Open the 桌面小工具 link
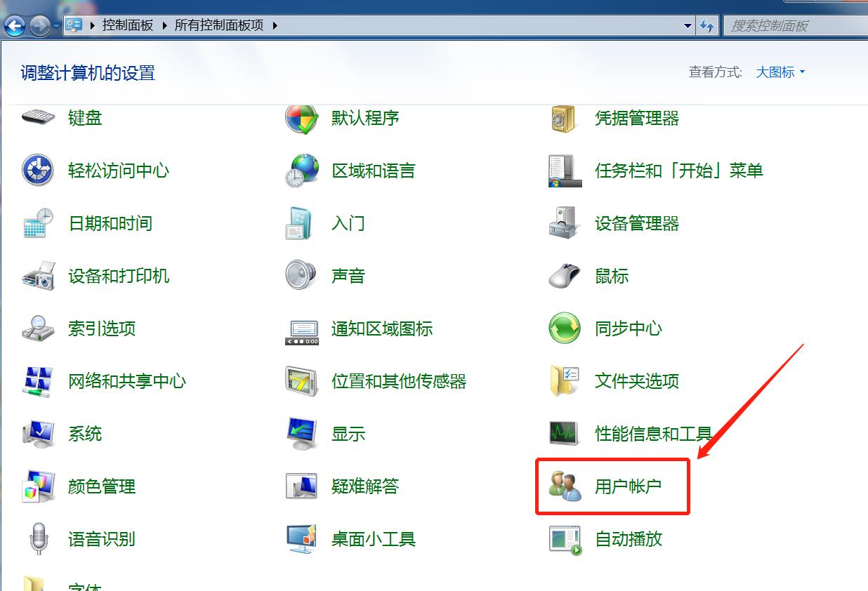The image size is (868, 591). tap(374, 539)
